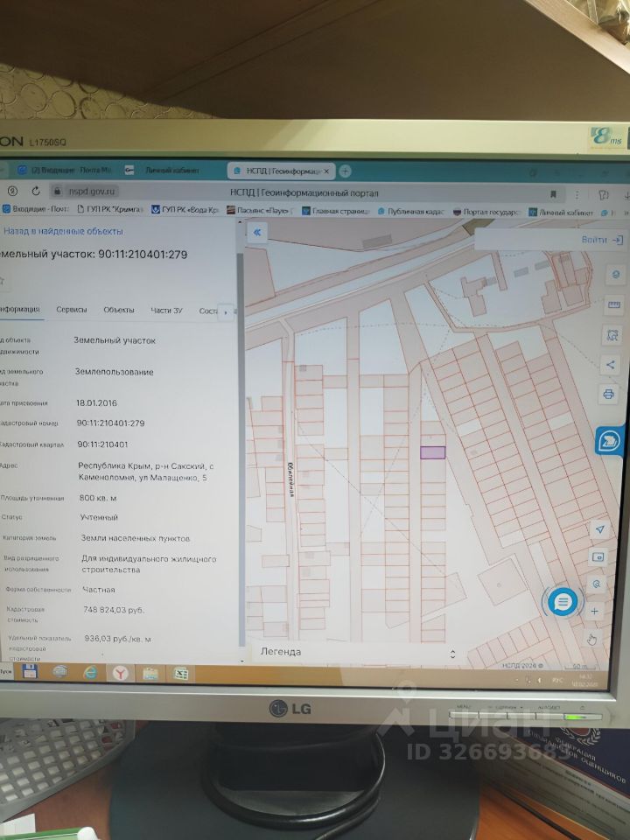Open the ГУП РК «Вода Кр bookmark
Viewport: 630px width, 840px height.
click(185, 210)
